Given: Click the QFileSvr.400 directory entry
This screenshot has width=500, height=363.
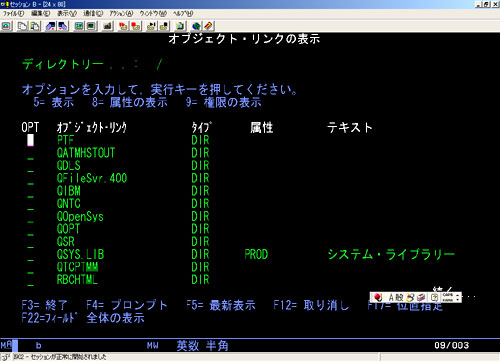Looking at the screenshot, I should [x=92, y=178].
